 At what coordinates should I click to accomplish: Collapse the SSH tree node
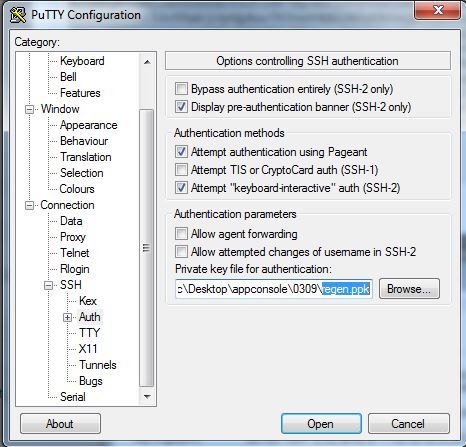[x=49, y=285]
